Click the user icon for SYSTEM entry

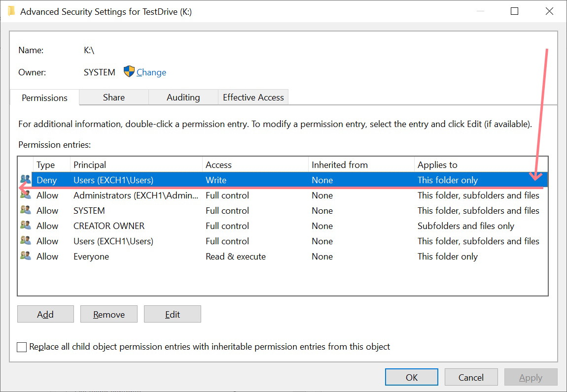point(25,211)
